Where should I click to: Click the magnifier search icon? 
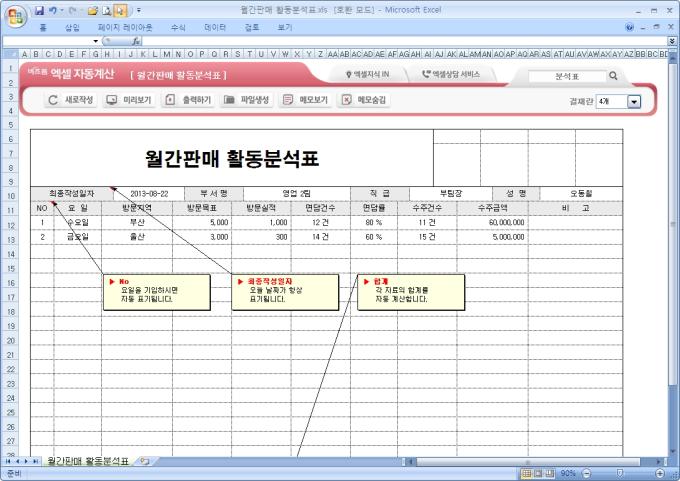click(x=613, y=76)
